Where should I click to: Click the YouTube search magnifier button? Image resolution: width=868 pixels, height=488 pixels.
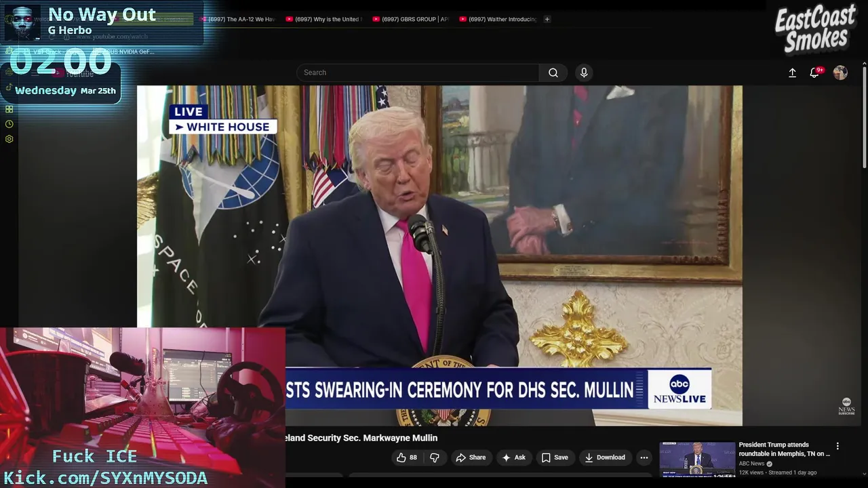553,73
